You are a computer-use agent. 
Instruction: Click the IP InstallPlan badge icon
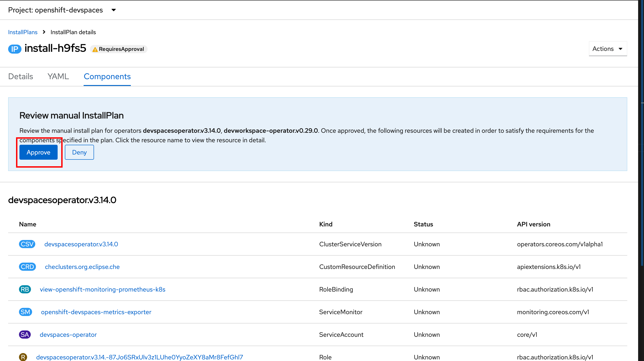coord(14,49)
